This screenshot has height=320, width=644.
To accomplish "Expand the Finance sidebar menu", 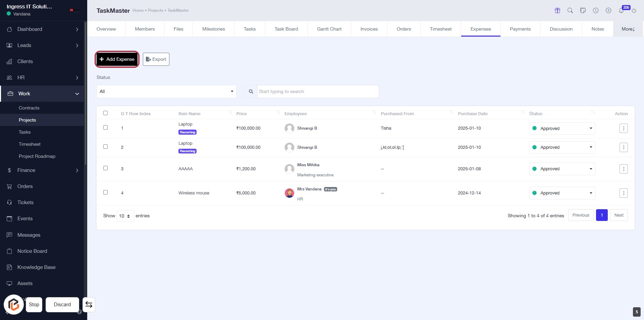I will tap(42, 170).
